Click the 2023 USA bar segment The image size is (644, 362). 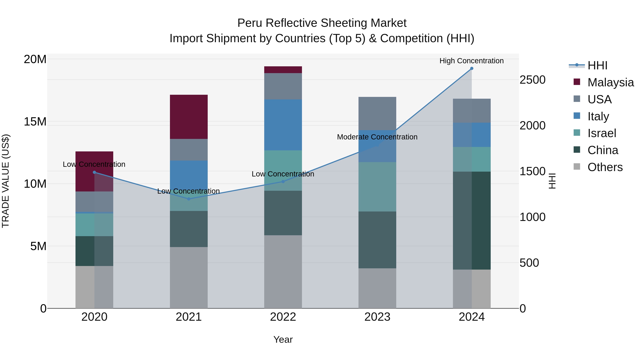click(377, 114)
